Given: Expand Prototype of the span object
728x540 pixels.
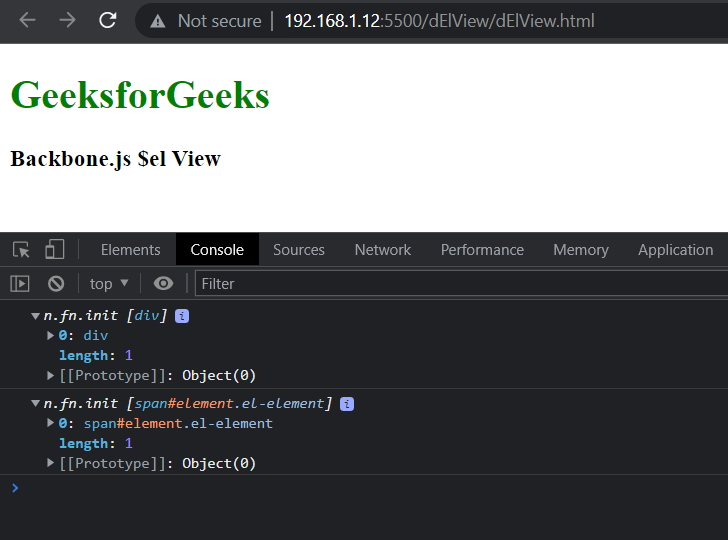Looking at the screenshot, I should (51, 463).
